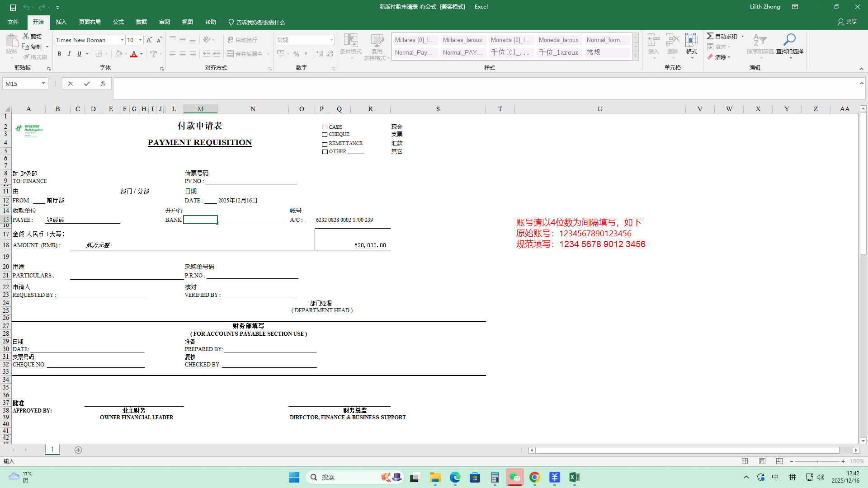
Task: Switch to Page Layout view in status bar
Action: (x=762, y=461)
